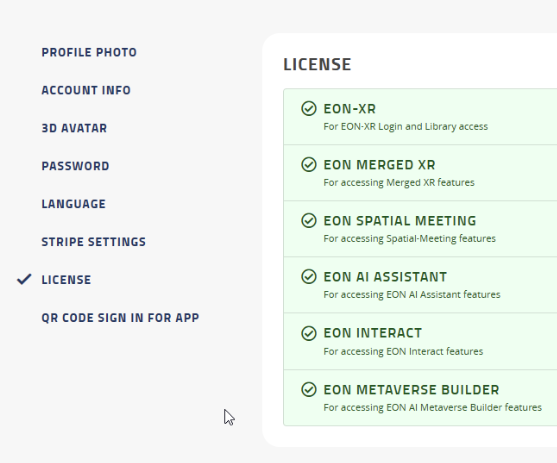Open Stripe Settings page
Viewport: 557px width, 463px height.
tap(94, 242)
